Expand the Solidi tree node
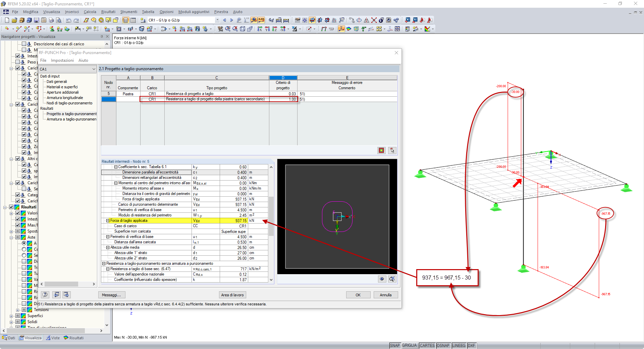Image resolution: width=644 pixels, height=349 pixels. (11, 322)
